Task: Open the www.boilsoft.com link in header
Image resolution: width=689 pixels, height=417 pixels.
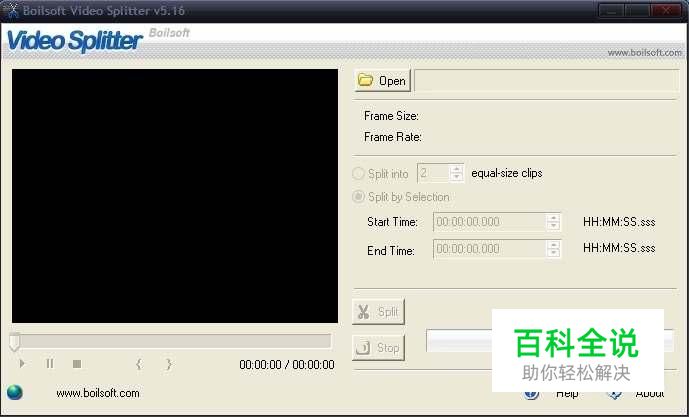Action: [644, 53]
